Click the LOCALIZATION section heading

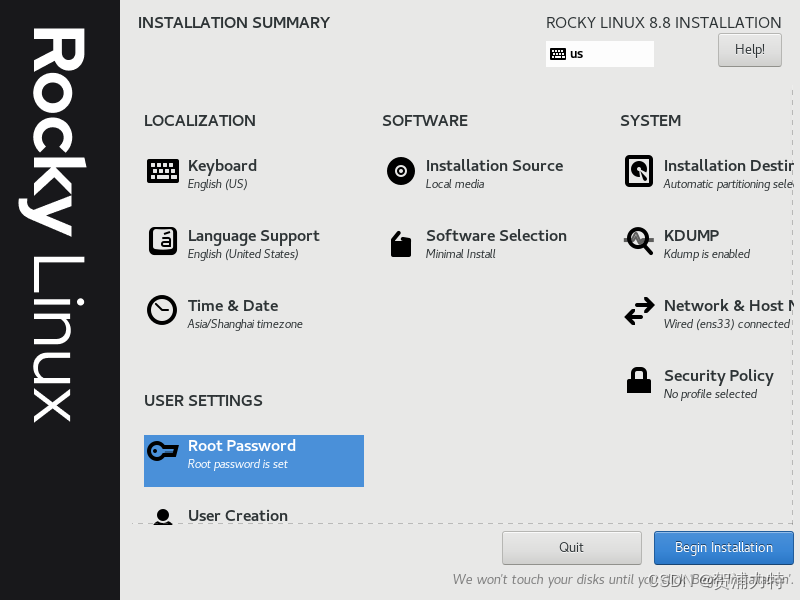(x=200, y=121)
